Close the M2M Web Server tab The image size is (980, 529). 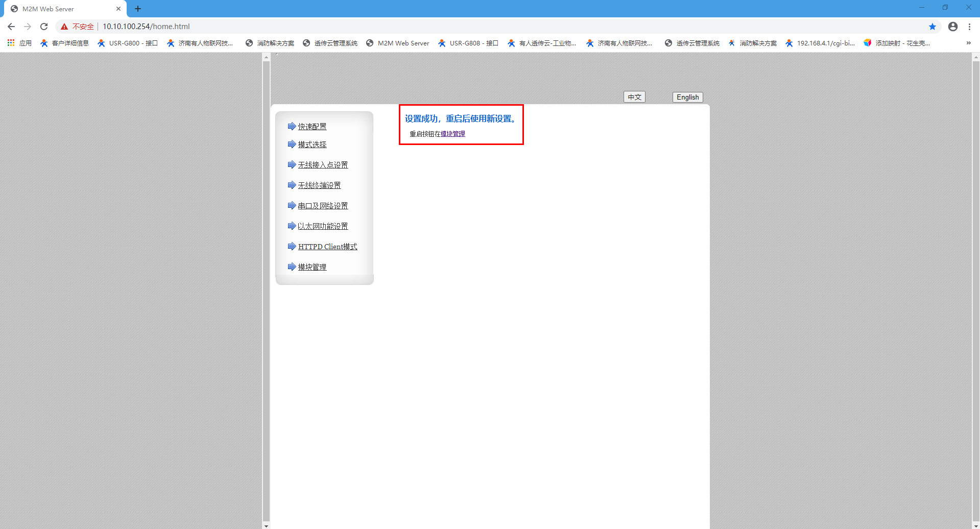(118, 9)
